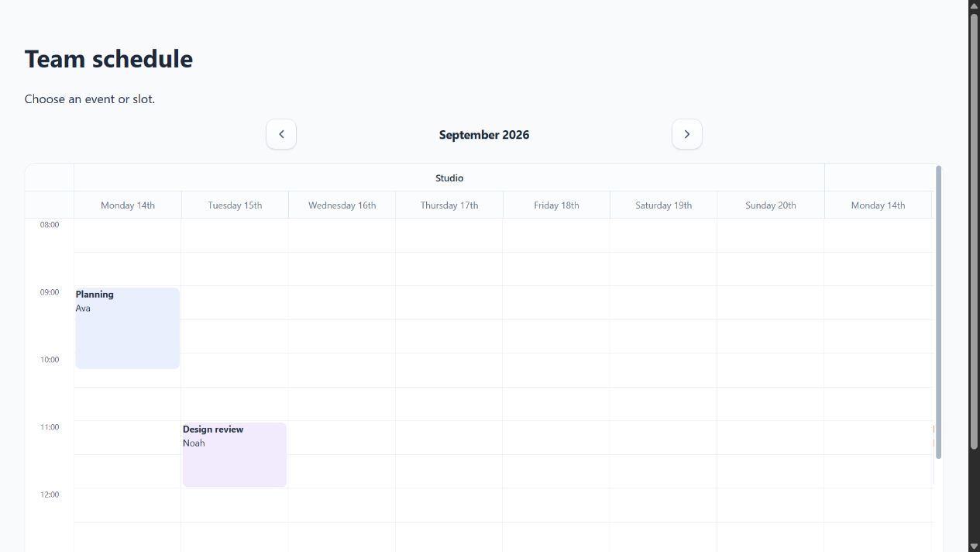Click the 08:00 time label
980x552 pixels.
(x=50, y=225)
